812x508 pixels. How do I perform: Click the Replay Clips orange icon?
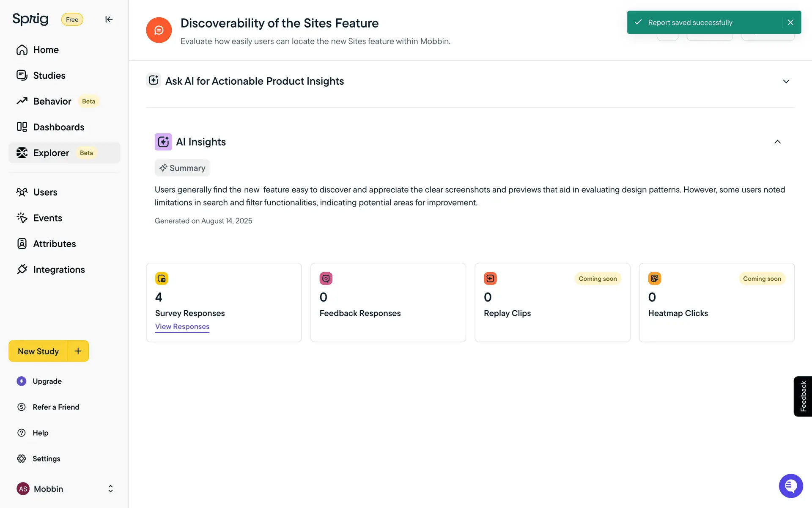(x=490, y=279)
